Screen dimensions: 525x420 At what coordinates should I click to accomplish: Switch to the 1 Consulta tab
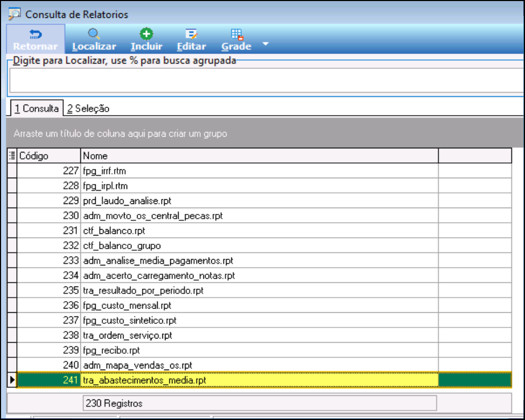pos(36,108)
